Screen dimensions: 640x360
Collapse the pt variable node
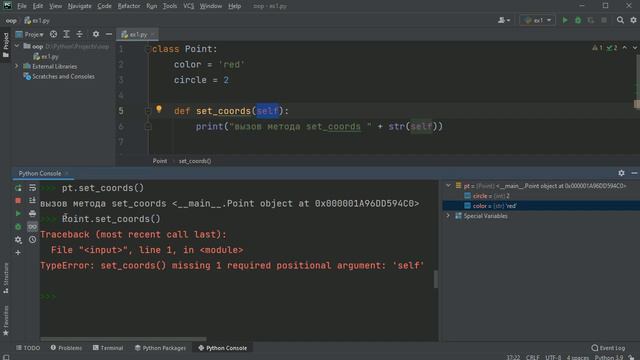click(x=448, y=186)
